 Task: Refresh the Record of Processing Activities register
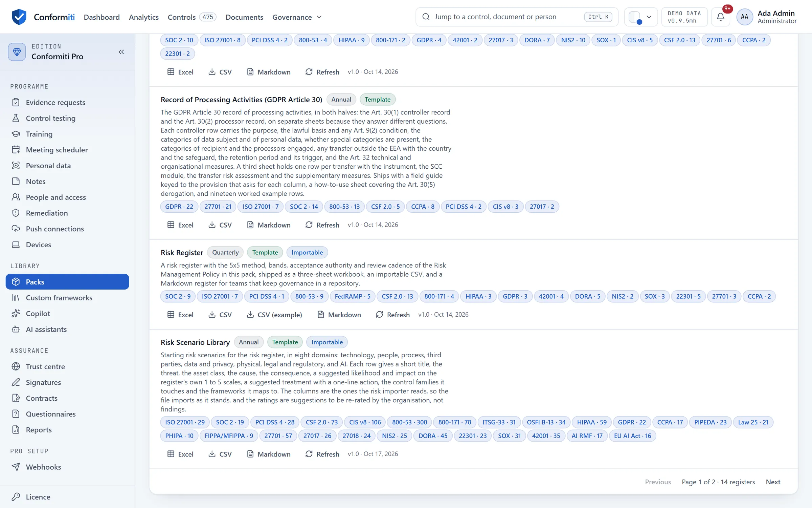(322, 225)
